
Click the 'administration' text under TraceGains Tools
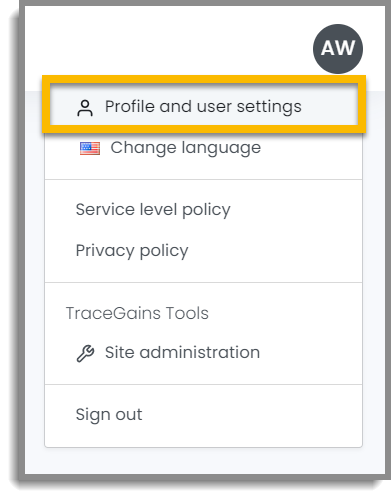(200, 352)
